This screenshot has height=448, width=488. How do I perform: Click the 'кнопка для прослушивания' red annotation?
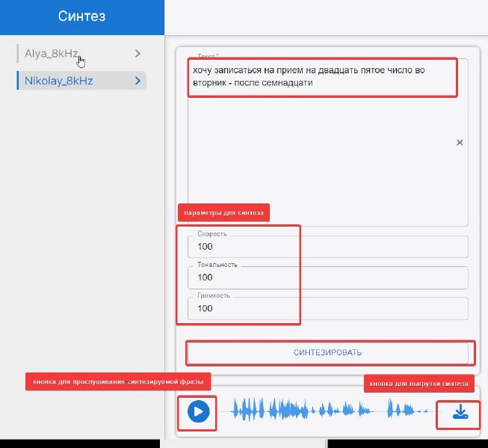118,381
